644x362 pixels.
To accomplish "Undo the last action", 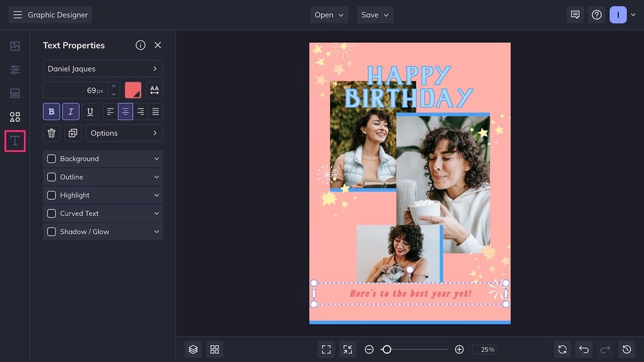I will (584, 349).
